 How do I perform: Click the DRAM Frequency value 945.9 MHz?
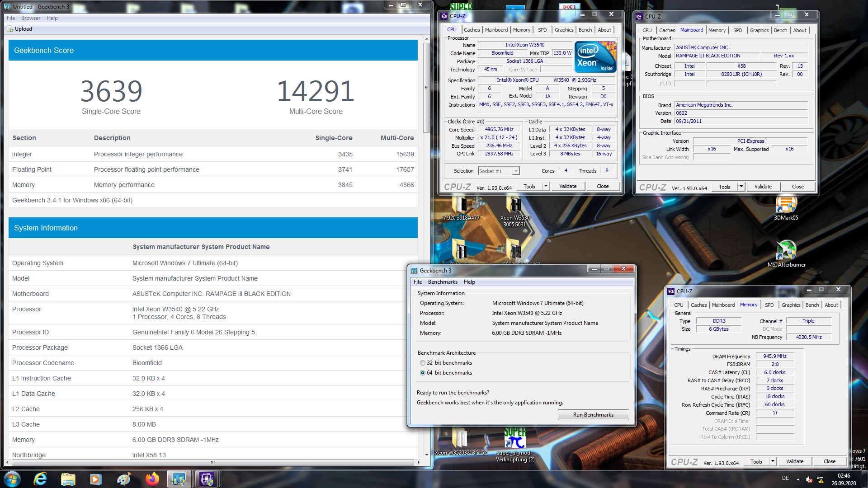click(x=775, y=356)
